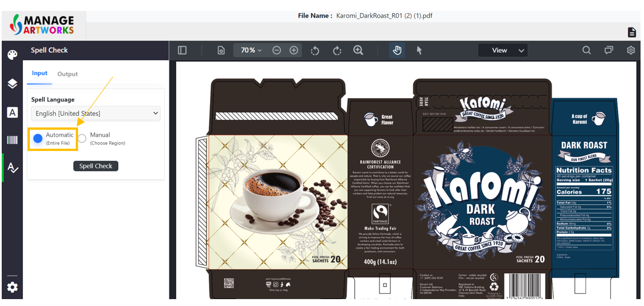Click the 400g (14.1oz) text on artwork
The image size is (644, 306).
point(380,262)
